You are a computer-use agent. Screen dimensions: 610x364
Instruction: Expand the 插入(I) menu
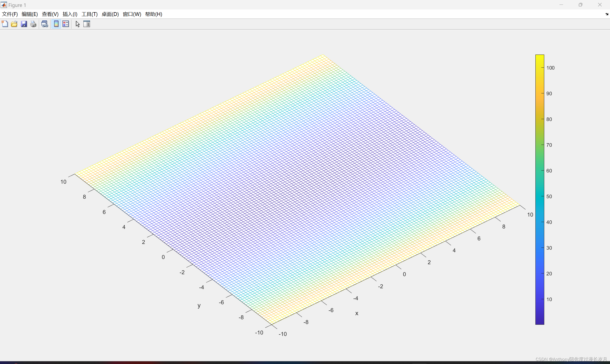tap(70, 14)
